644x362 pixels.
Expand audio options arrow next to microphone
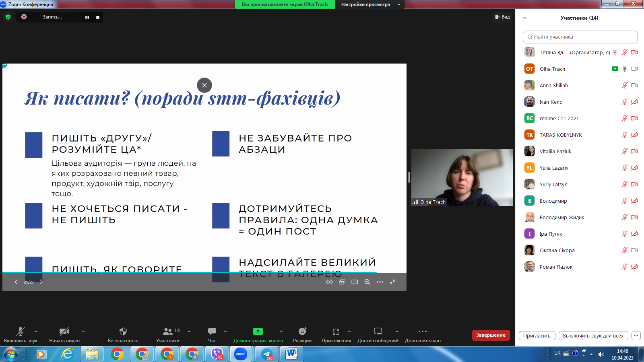36,331
